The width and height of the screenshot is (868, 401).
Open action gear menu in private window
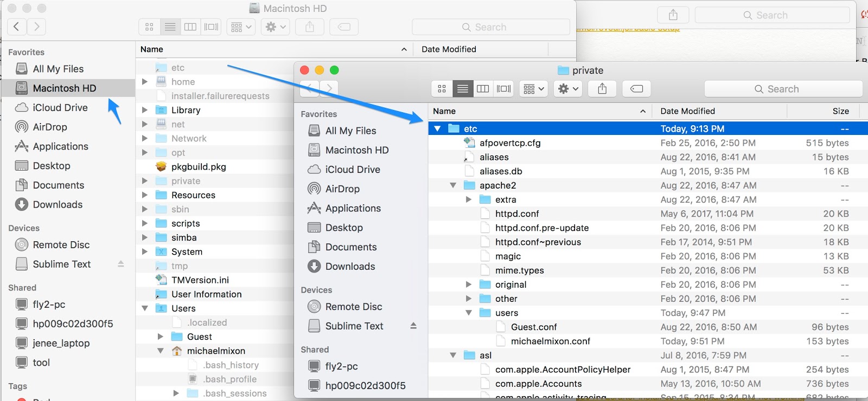(x=568, y=89)
